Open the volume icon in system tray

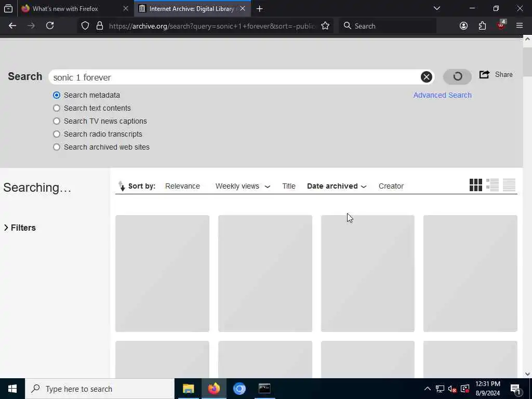pos(452,389)
